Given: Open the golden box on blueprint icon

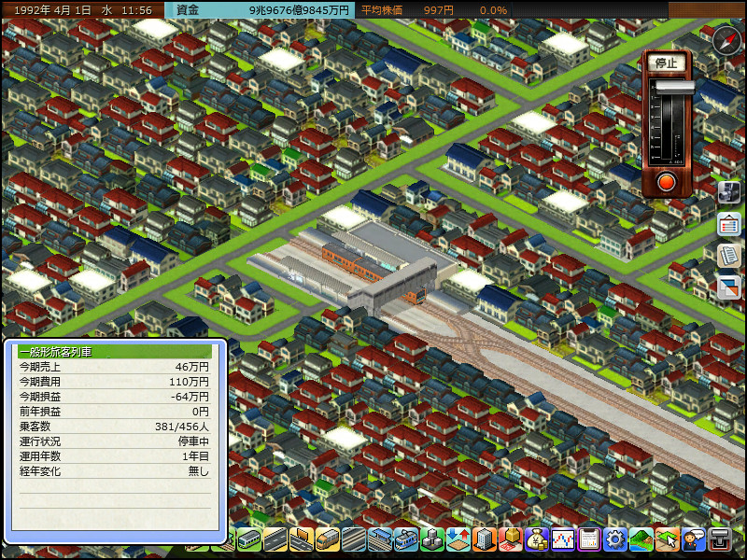Looking at the screenshot, I should click(511, 539).
